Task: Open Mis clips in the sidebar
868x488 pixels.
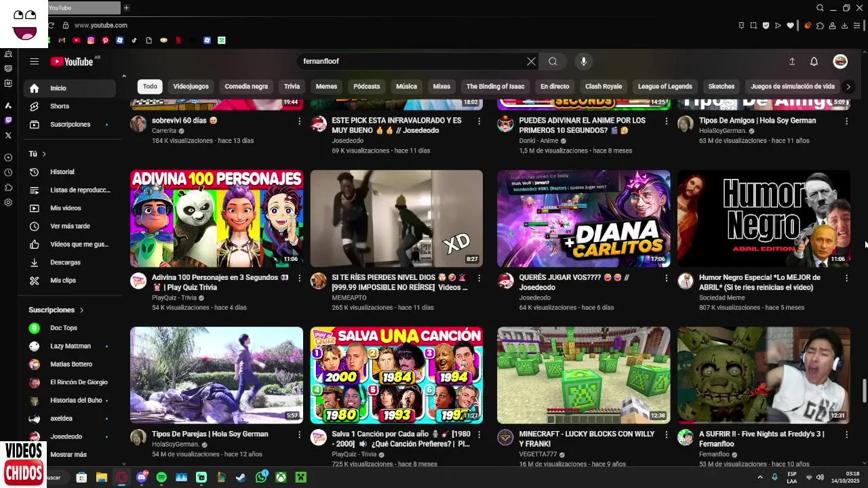Action: [x=69, y=281]
